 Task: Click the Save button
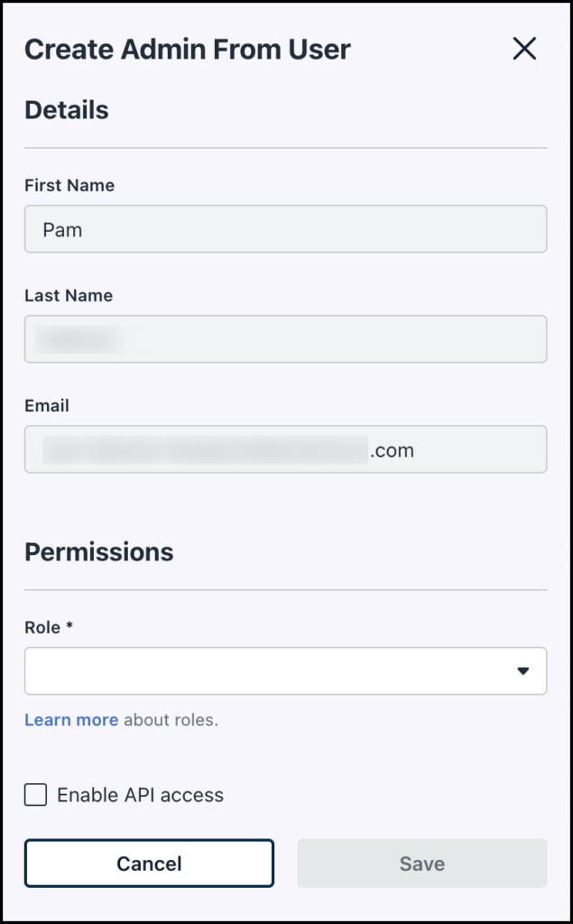coord(421,863)
